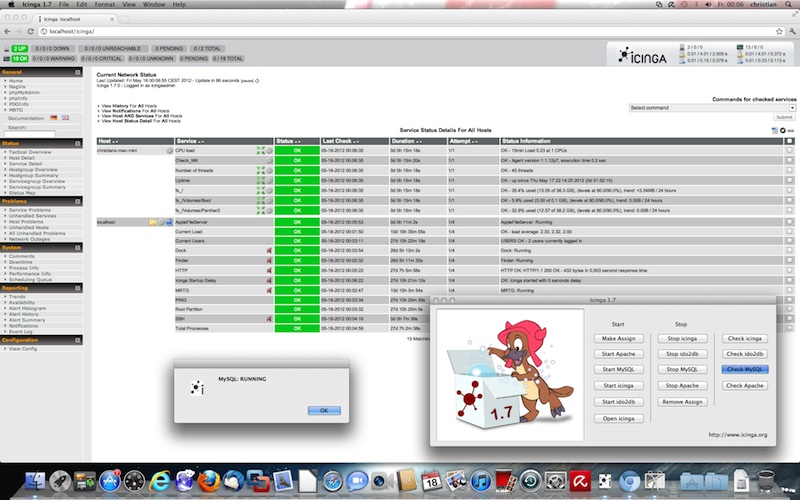The width and height of the screenshot is (800, 500).
Task: Toggle the select-all checkbox in table header
Action: click(789, 141)
